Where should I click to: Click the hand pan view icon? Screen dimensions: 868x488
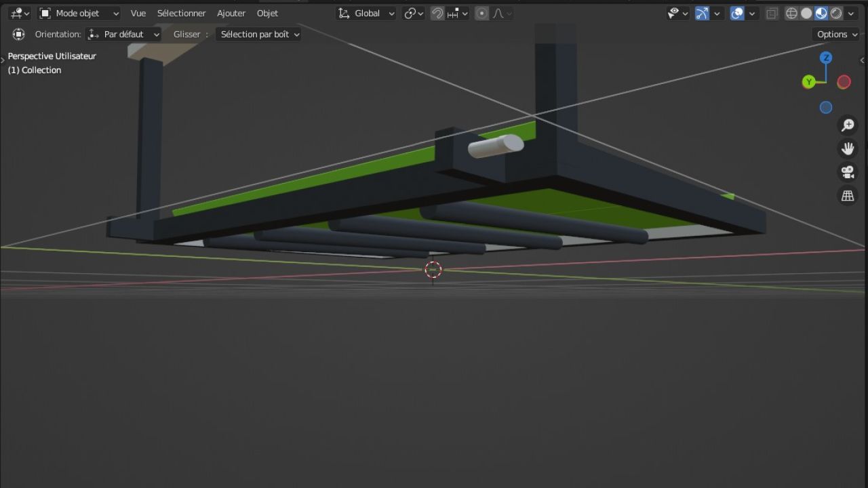click(x=848, y=148)
